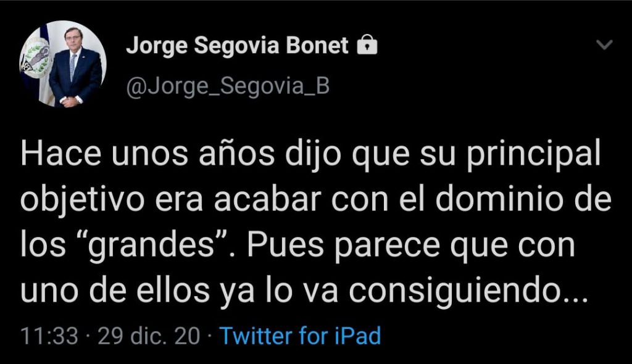This screenshot has width=632, height=364.
Task: Click the word principal in the tweet
Action: (534, 155)
